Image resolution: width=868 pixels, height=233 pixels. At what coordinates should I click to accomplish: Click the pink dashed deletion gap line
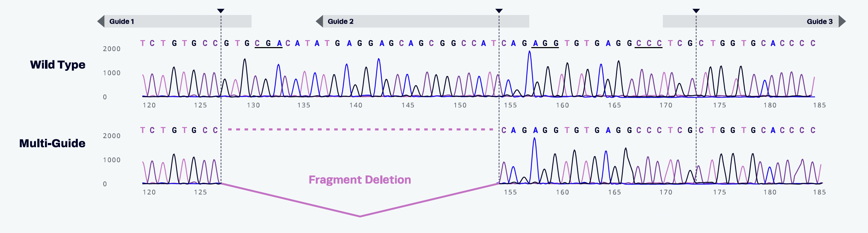(x=360, y=129)
